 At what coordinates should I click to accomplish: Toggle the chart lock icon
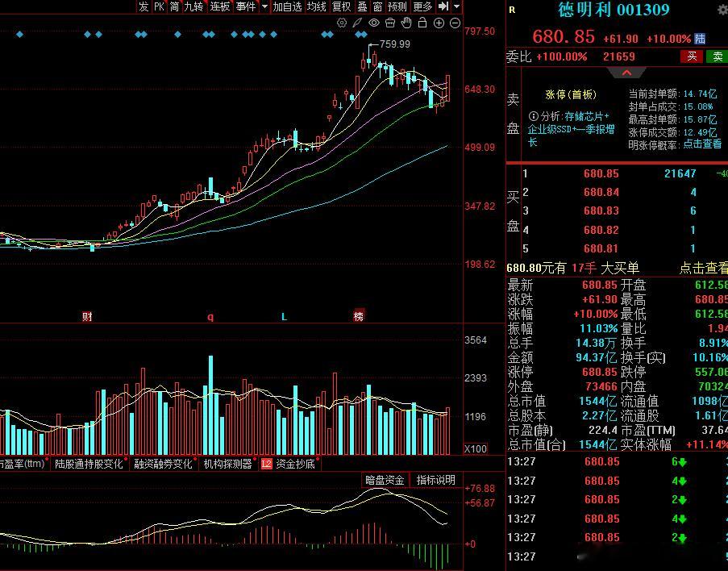coord(422,23)
